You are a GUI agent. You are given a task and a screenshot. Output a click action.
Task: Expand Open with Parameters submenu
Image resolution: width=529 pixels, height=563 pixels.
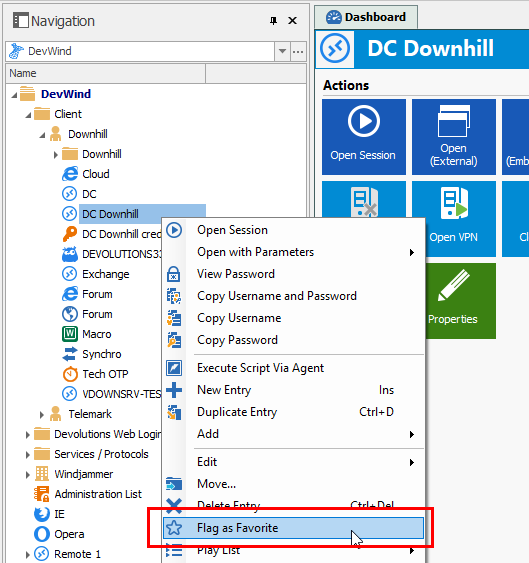[x=293, y=252]
